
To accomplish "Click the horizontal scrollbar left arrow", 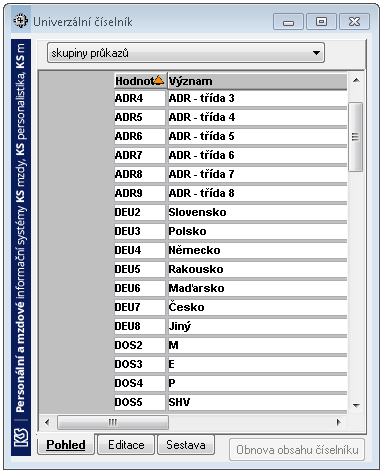I will pyautogui.click(x=47, y=422).
